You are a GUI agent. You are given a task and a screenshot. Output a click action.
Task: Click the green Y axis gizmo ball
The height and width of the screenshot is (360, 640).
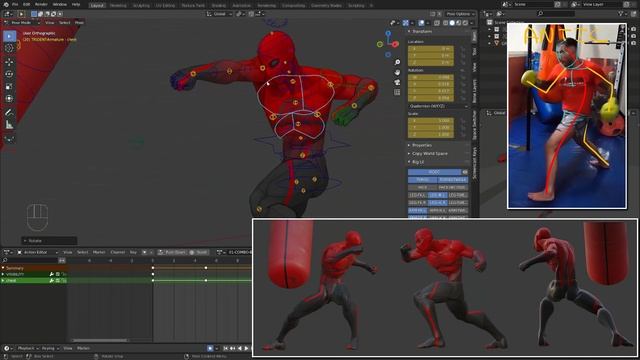coord(380,44)
